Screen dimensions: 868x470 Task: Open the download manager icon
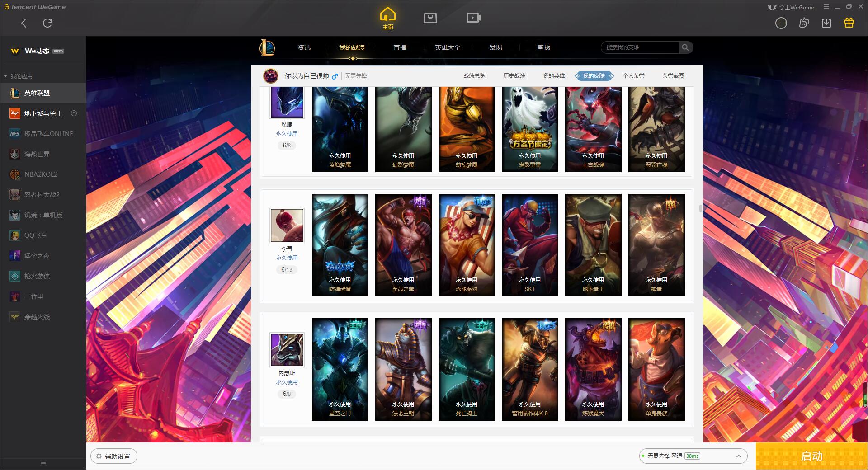(x=826, y=23)
